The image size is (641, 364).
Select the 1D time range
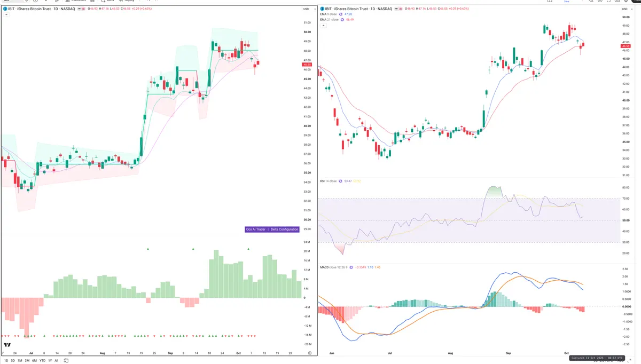coord(6,361)
